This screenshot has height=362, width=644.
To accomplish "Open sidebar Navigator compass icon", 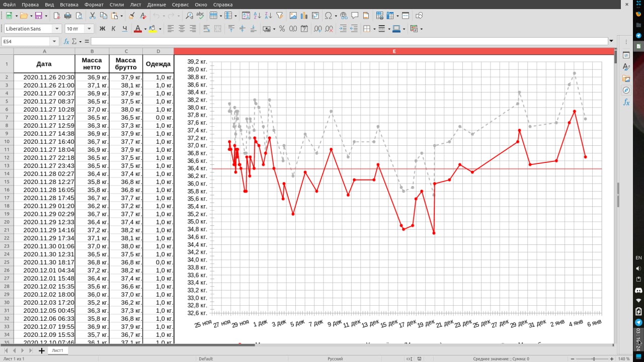I will 626,90.
